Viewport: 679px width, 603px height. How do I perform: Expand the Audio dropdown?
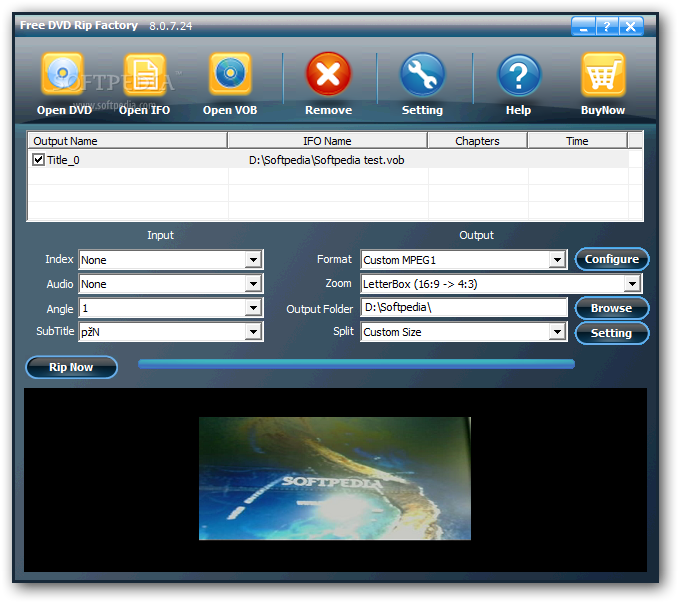[253, 284]
